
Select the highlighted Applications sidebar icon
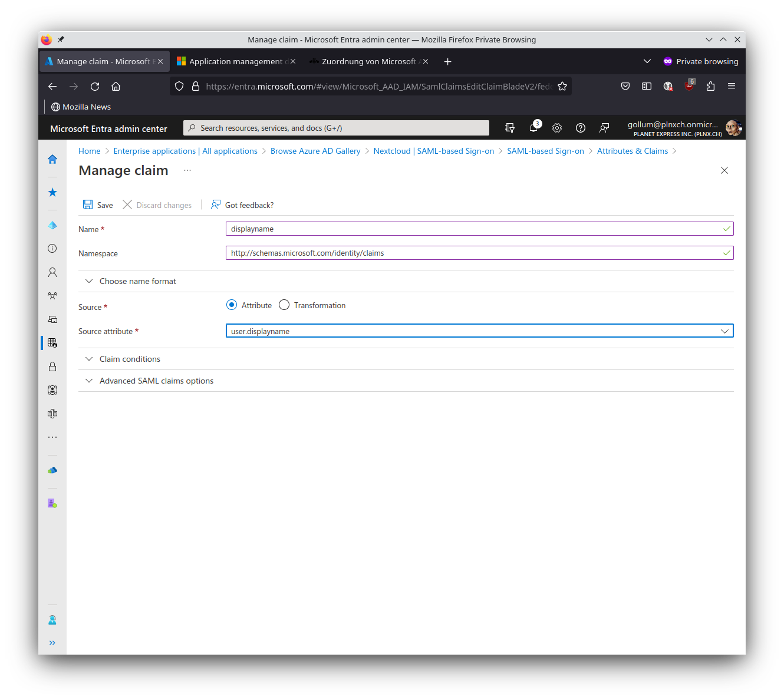[52, 342]
